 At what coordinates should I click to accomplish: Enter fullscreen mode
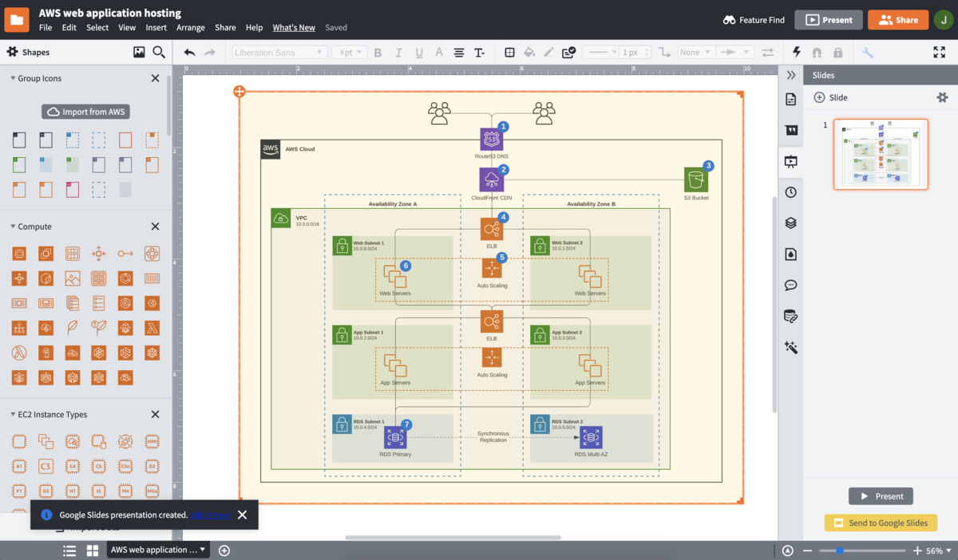(x=939, y=52)
